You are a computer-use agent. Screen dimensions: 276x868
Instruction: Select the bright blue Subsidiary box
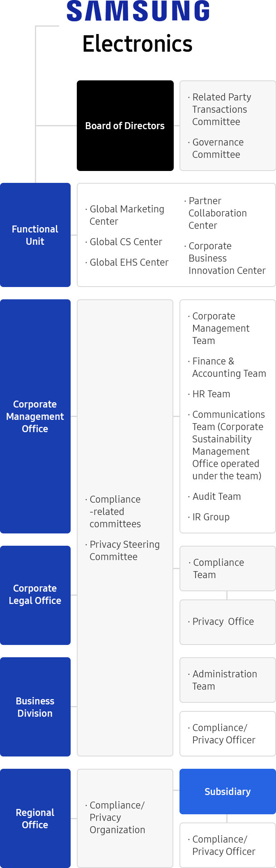[x=227, y=791]
